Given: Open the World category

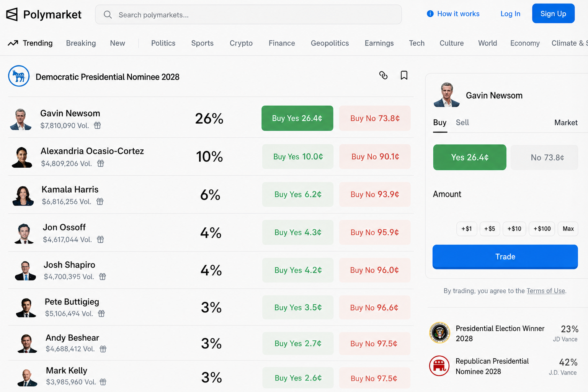Looking at the screenshot, I should point(488,43).
